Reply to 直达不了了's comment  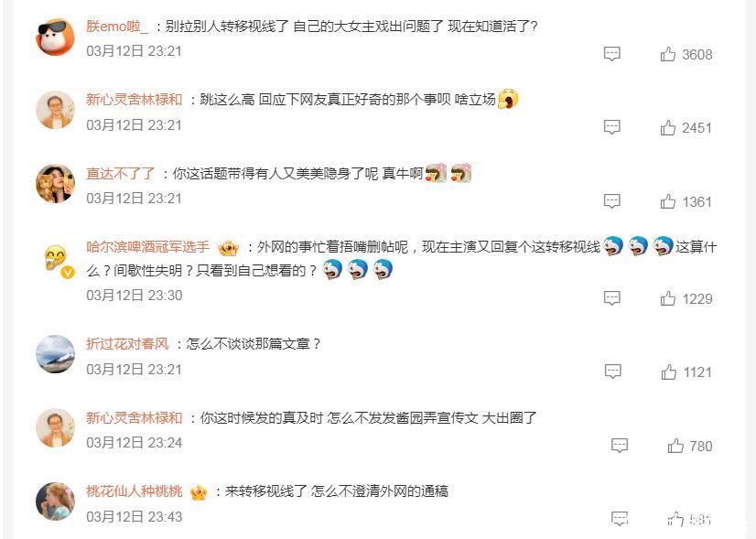coord(611,201)
